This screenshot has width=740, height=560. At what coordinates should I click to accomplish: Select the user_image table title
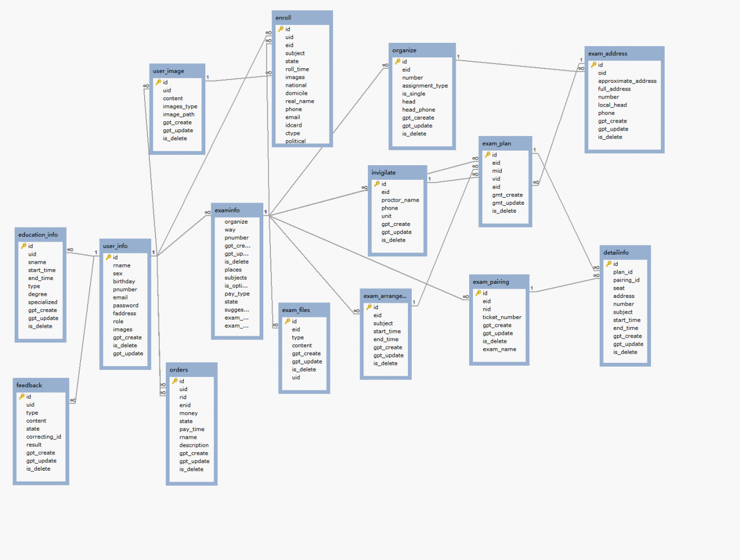point(168,71)
